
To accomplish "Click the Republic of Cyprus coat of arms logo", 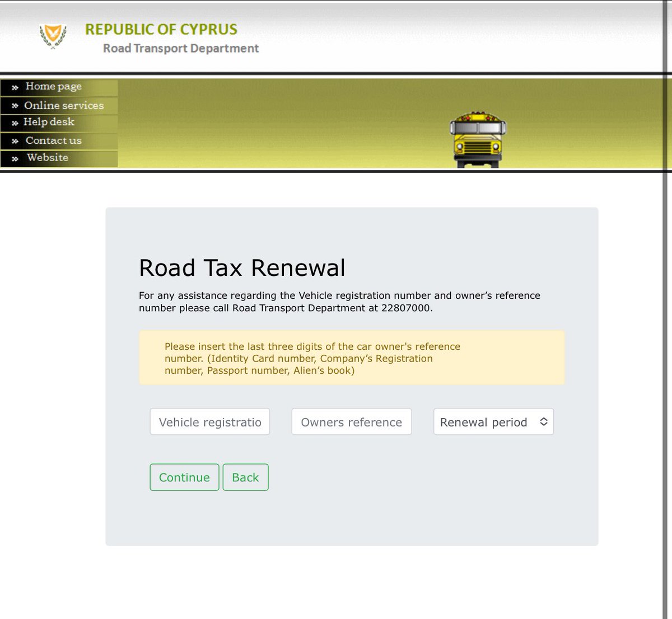I will pos(53,36).
